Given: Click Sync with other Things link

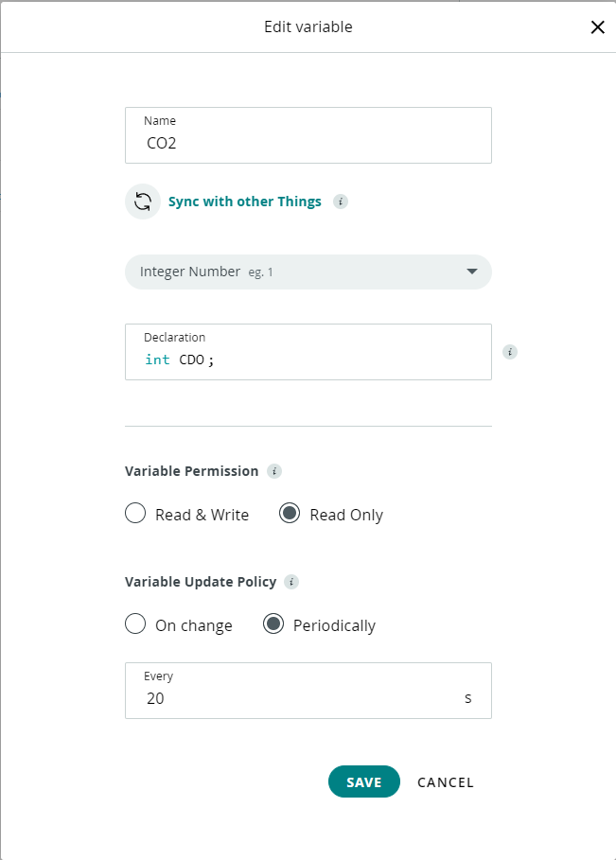Looking at the screenshot, I should (244, 202).
